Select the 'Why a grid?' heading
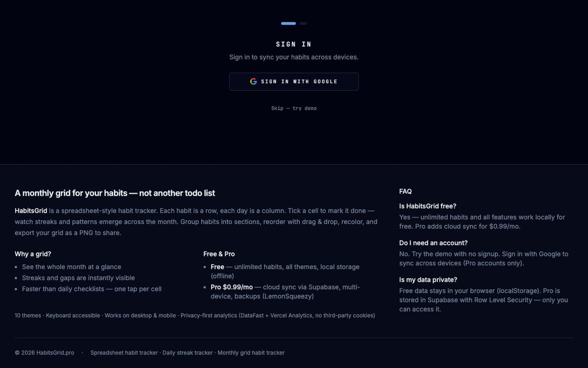 33,254
